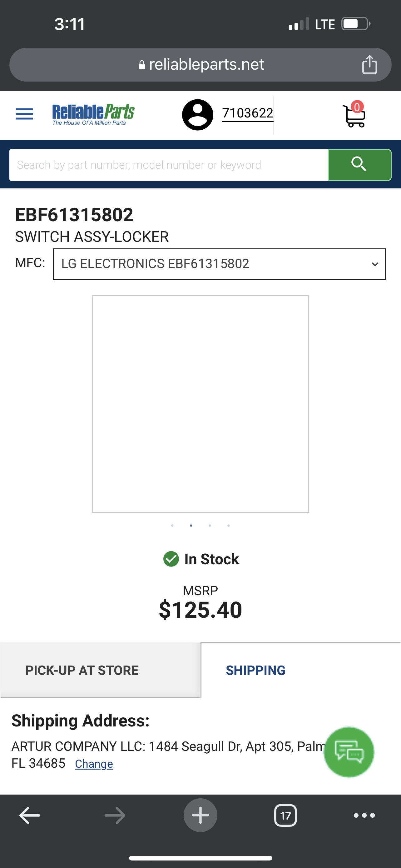The height and width of the screenshot is (868, 401).
Task: Open the hamburger navigation menu
Action: (x=24, y=114)
